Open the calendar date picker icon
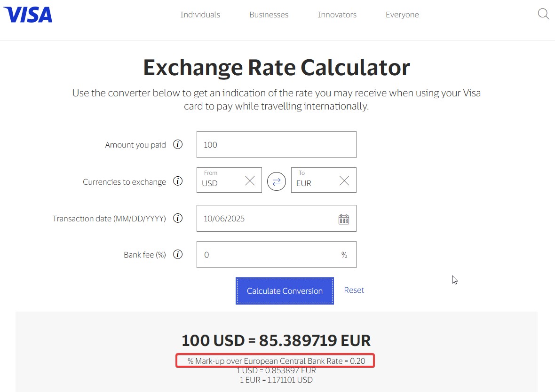Viewport: 555px width, 392px height. click(344, 219)
